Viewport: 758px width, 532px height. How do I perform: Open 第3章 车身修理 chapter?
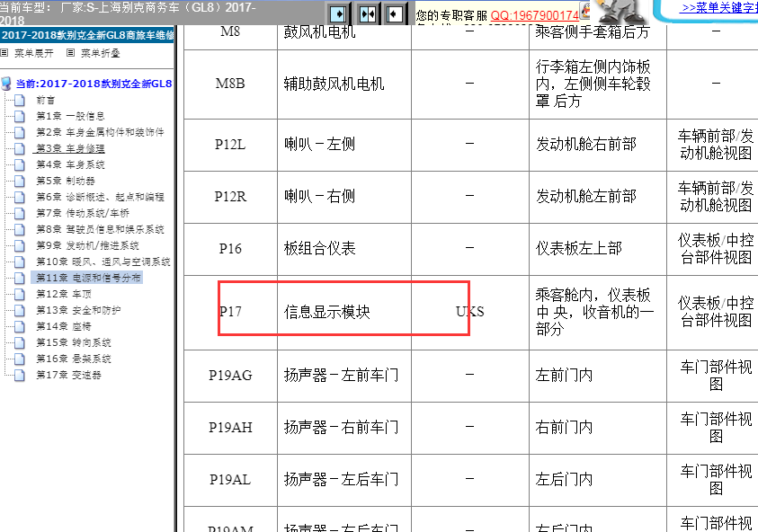(70, 149)
